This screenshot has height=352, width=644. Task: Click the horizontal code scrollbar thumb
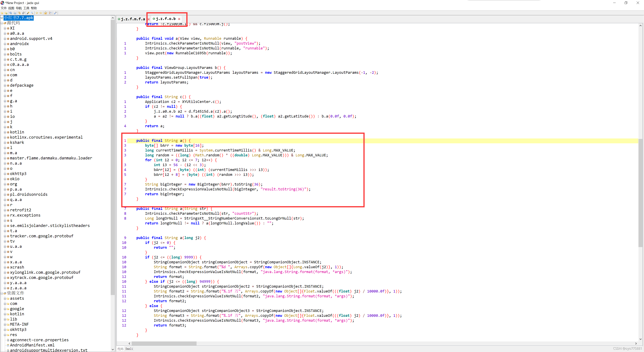[164, 343]
